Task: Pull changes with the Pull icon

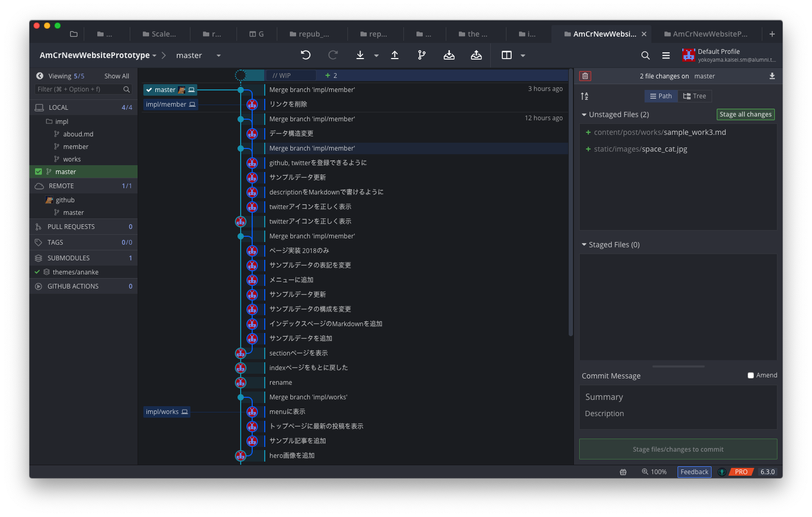Action: [x=360, y=55]
